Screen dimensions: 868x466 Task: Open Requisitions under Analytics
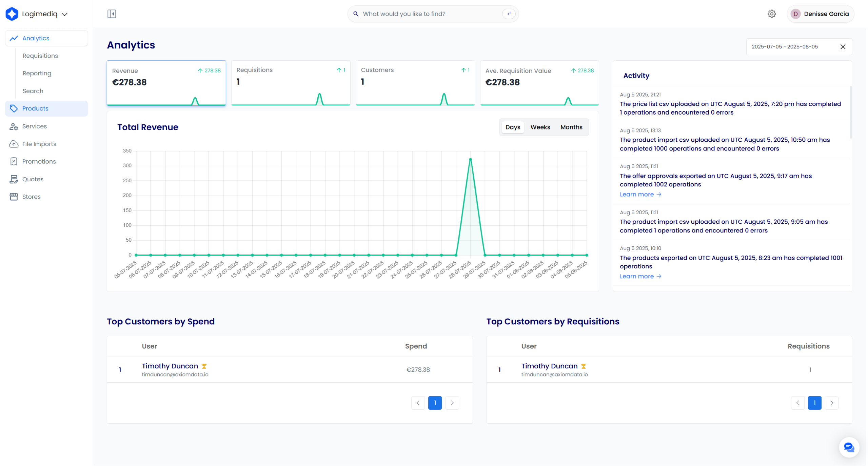tap(40, 56)
